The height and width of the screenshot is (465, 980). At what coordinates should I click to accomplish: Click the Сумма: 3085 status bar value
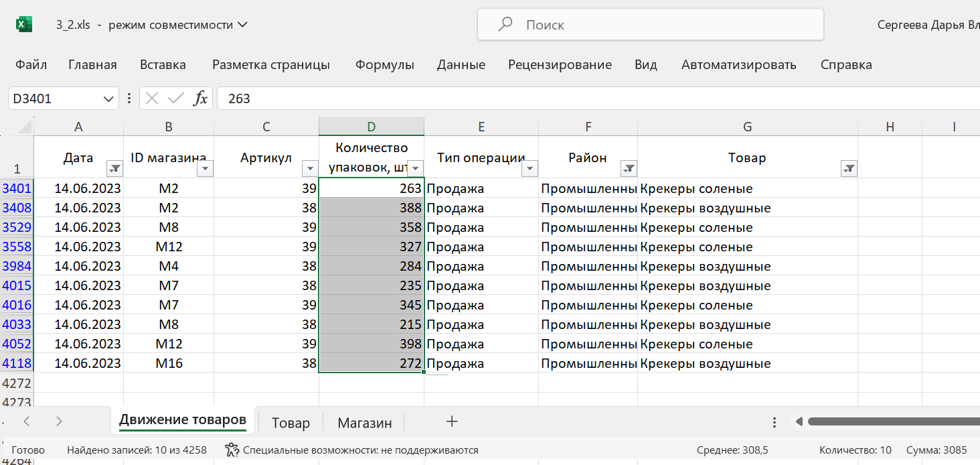point(937,450)
